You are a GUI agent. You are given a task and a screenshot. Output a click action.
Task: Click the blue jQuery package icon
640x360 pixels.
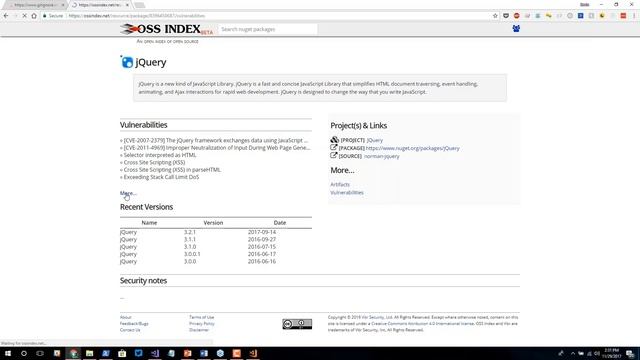coord(127,62)
